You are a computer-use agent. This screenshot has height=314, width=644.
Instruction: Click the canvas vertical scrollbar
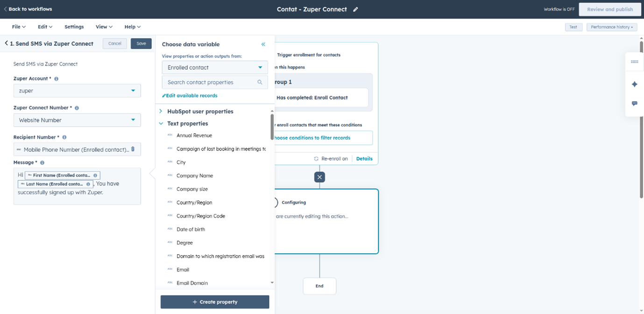[x=641, y=120]
